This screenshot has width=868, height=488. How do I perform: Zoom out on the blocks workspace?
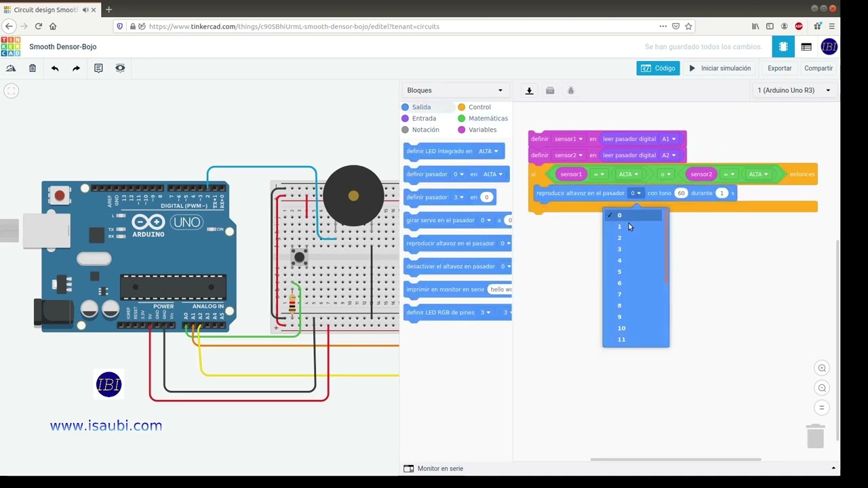click(x=822, y=388)
